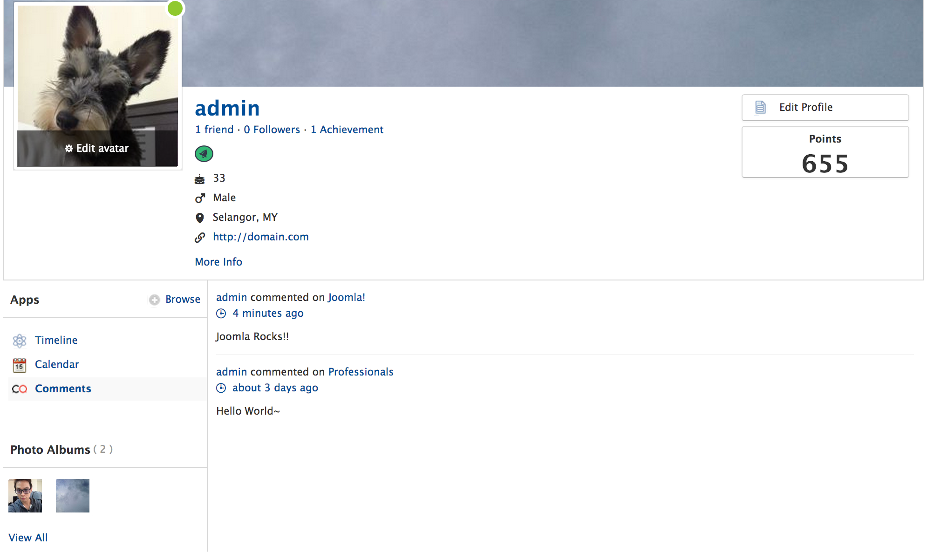This screenshot has height=560, width=927.
Task: Click the gear icon on Edit avatar
Action: (x=69, y=149)
